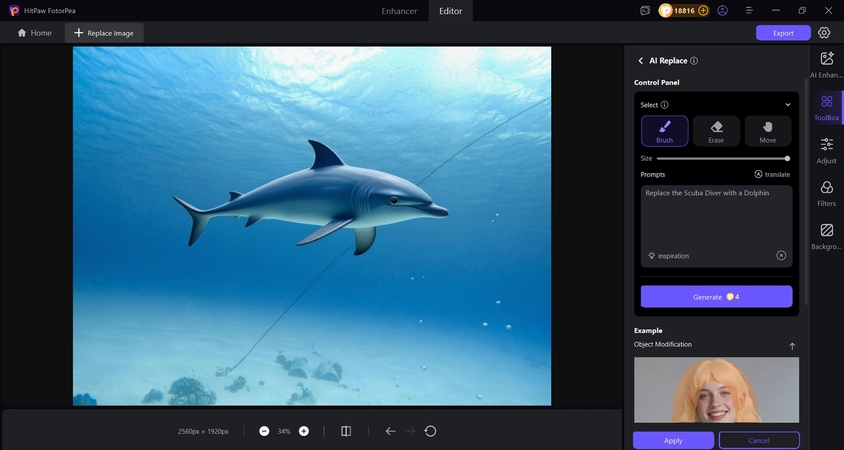Viewport: 844px width, 450px height.
Task: Select the Erase tool
Action: [x=716, y=131]
